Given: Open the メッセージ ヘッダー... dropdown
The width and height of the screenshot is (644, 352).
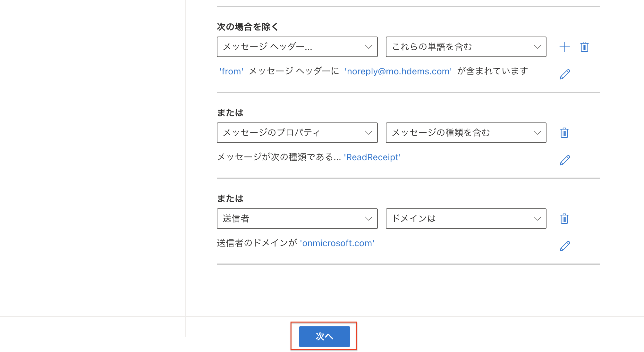Looking at the screenshot, I should 297,47.
